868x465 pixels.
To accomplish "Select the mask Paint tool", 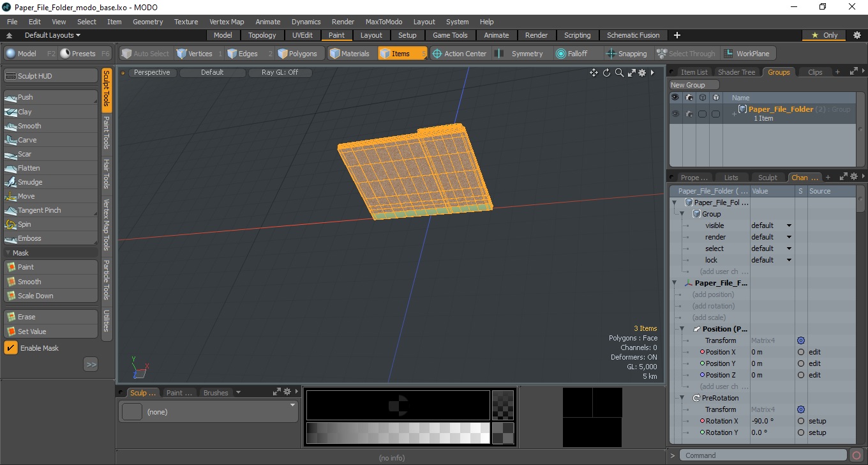I will [x=50, y=267].
